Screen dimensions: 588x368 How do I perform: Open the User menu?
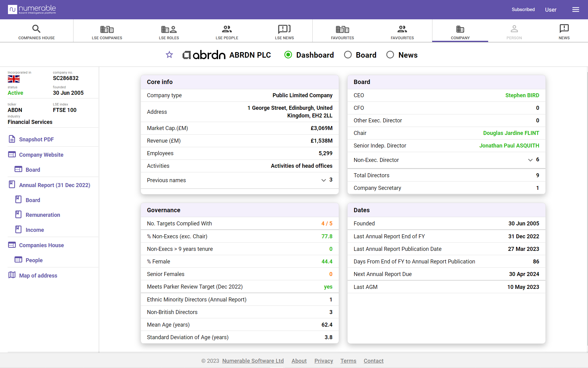click(551, 10)
